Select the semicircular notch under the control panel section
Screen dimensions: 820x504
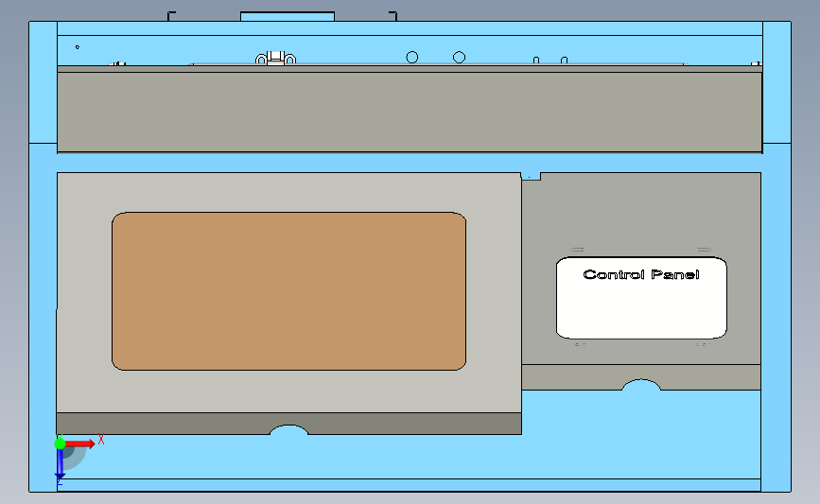[x=640, y=385]
